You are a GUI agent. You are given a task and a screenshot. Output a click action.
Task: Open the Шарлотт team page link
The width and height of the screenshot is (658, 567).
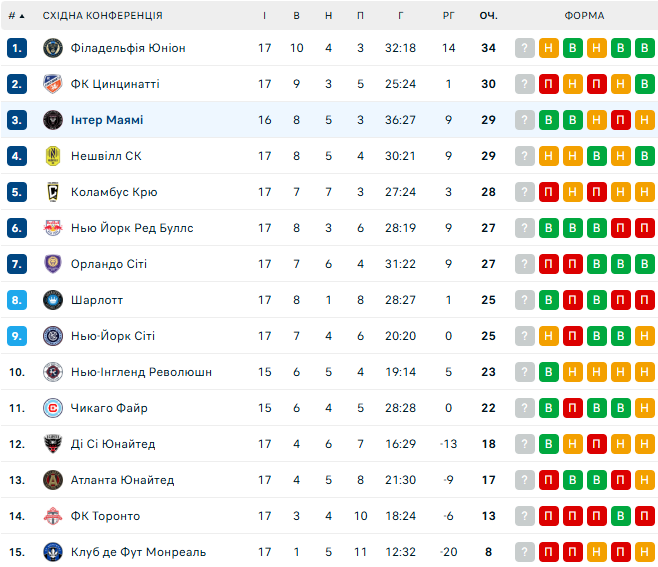(x=97, y=300)
